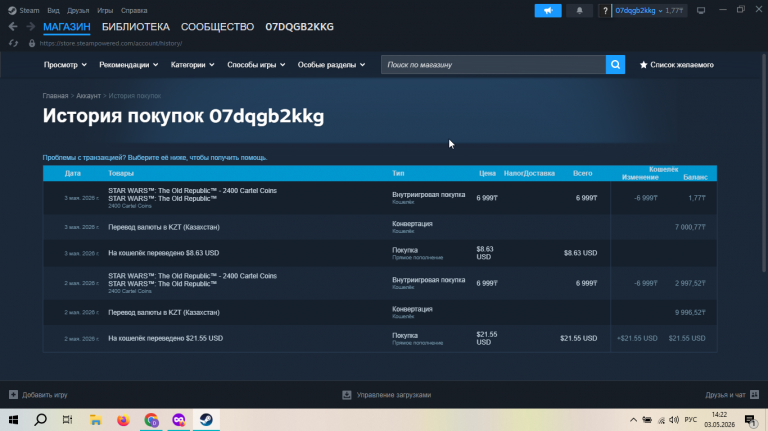The width and height of the screenshot is (768, 431).
Task: Open the Windows notification center
Action: (750, 420)
